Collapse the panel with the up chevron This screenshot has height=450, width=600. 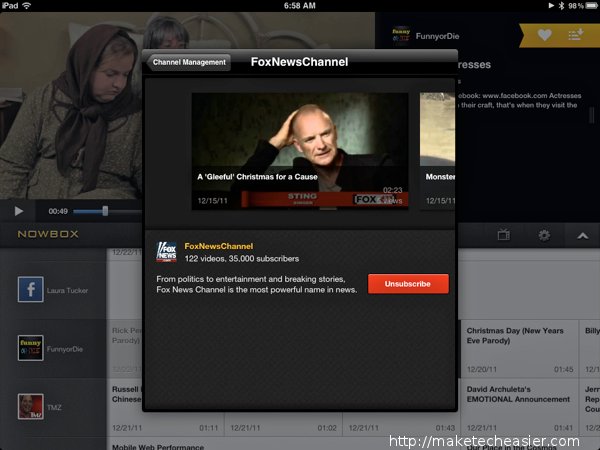[x=582, y=235]
